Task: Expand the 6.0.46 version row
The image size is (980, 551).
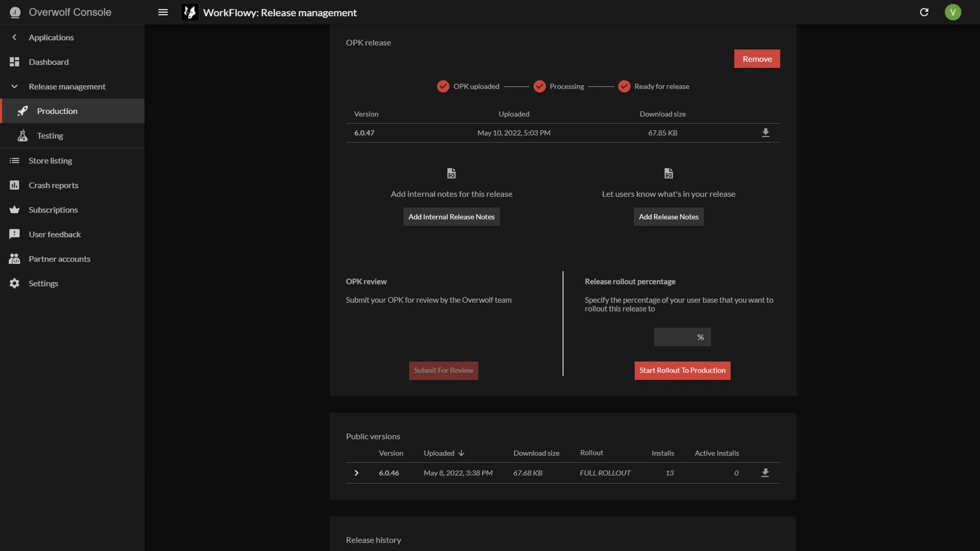Action: click(x=356, y=473)
